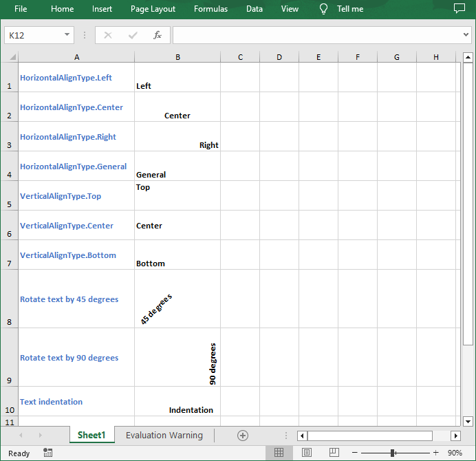Image resolution: width=476 pixels, height=461 pixels.
Task: Click the Tell me lightbulb icon
Action: coord(323,9)
